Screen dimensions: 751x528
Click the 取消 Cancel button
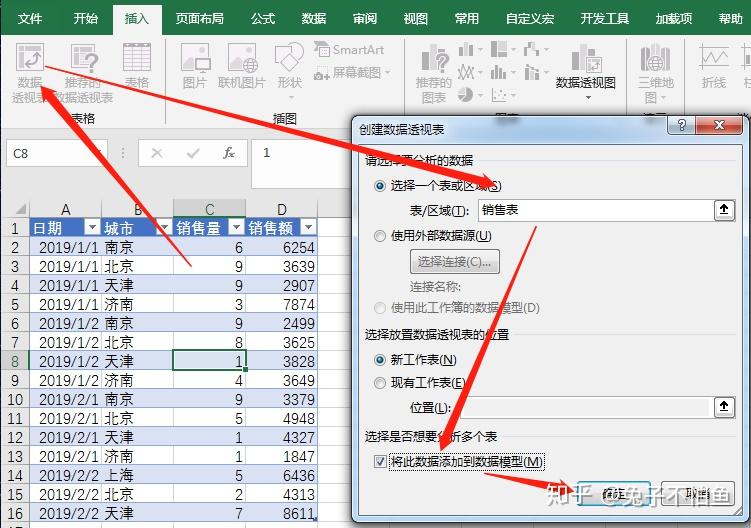697,494
